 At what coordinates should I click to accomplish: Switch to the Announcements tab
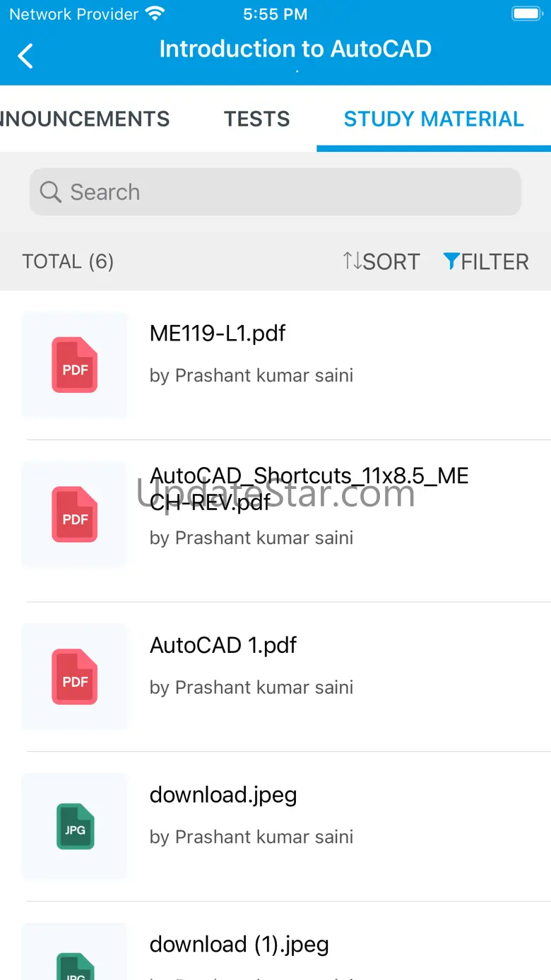pos(85,119)
